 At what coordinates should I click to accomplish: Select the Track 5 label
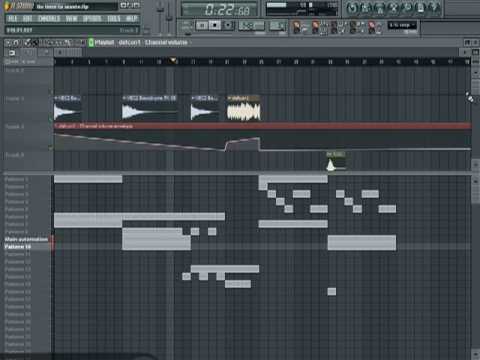click(x=15, y=155)
